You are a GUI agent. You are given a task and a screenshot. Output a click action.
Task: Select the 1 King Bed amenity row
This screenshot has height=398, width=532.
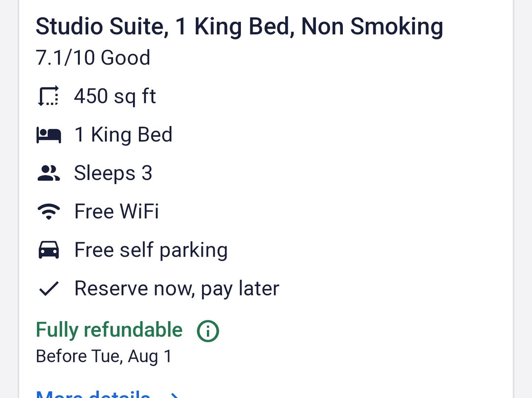pyautogui.click(x=123, y=134)
